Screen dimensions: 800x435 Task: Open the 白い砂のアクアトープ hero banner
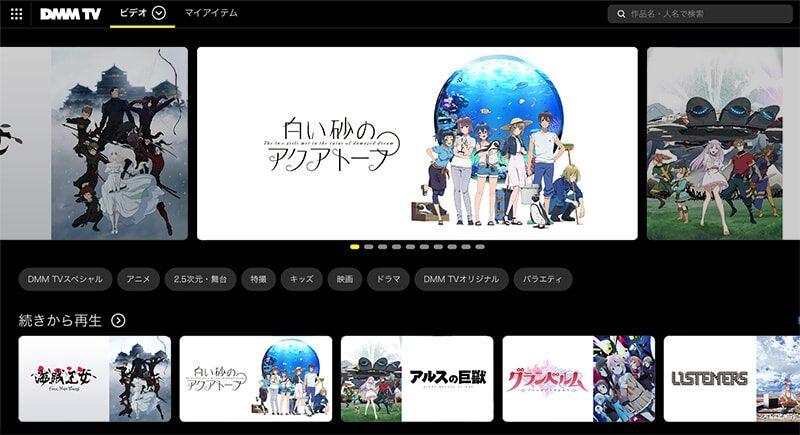click(x=417, y=144)
